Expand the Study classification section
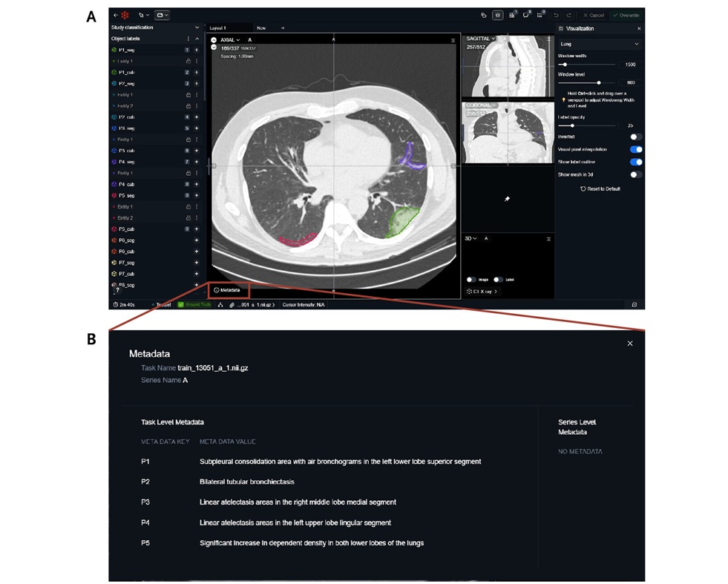This screenshot has height=584, width=728. (197, 27)
